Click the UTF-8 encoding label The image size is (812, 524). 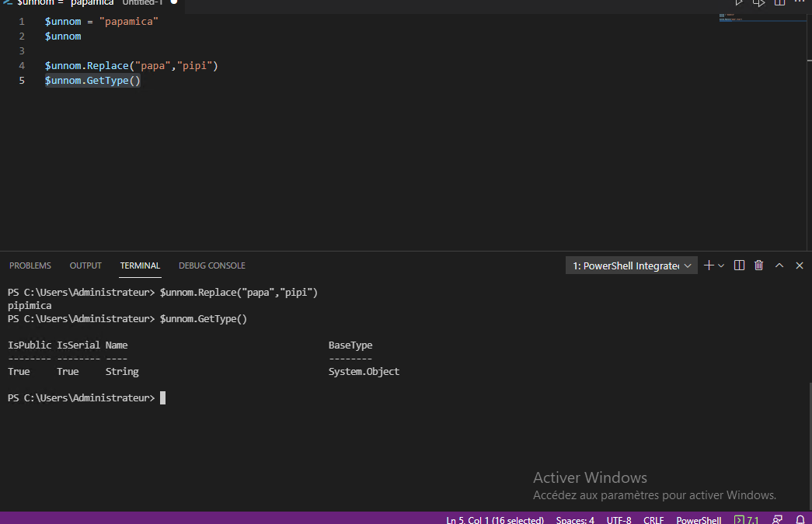pos(619,519)
